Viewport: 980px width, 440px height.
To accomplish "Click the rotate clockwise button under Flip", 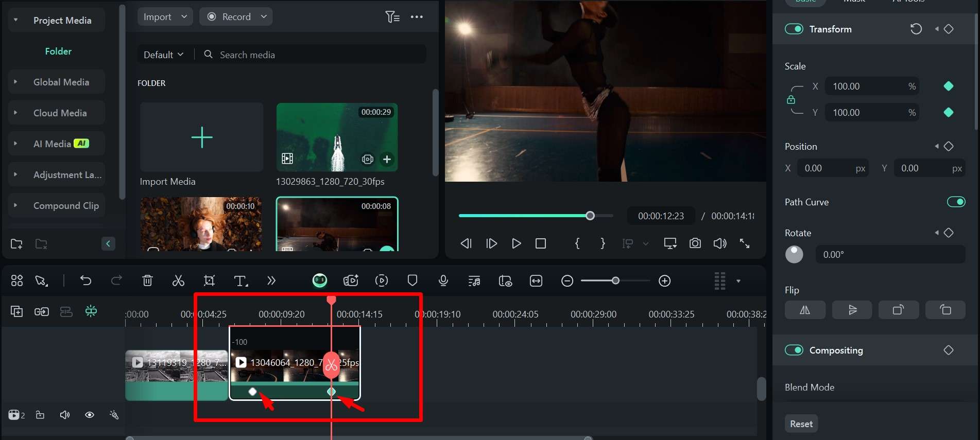I will [898, 310].
